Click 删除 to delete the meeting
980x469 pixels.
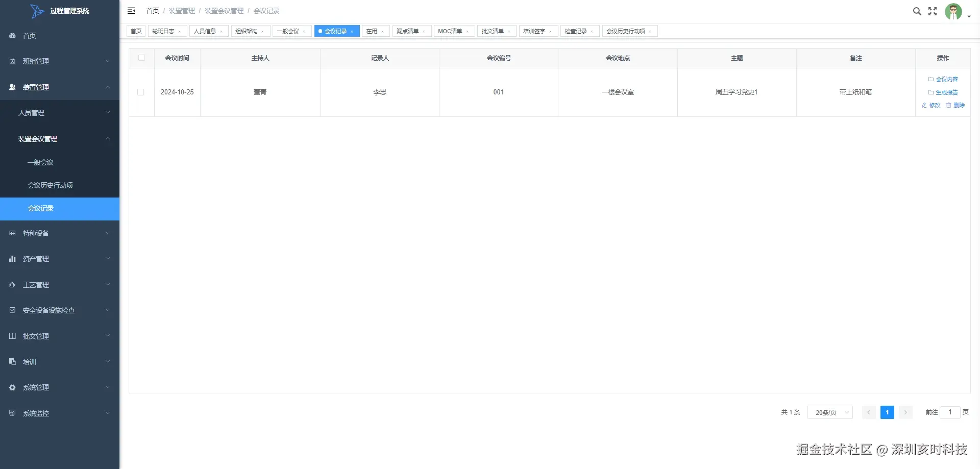(955, 105)
